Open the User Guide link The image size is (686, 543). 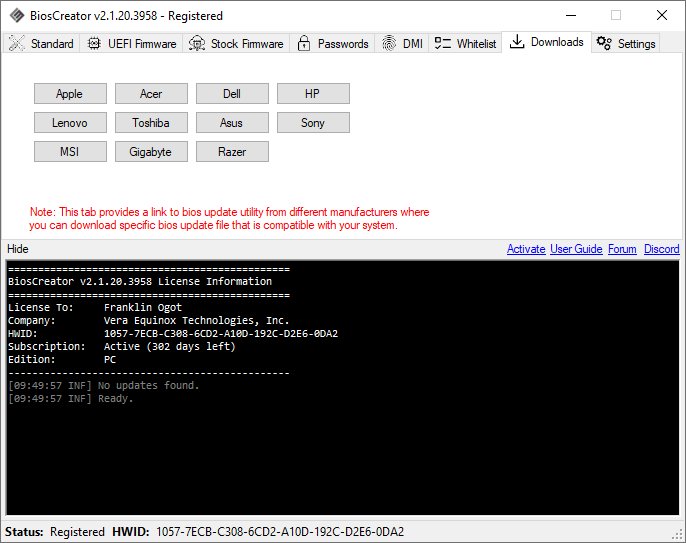click(x=576, y=249)
